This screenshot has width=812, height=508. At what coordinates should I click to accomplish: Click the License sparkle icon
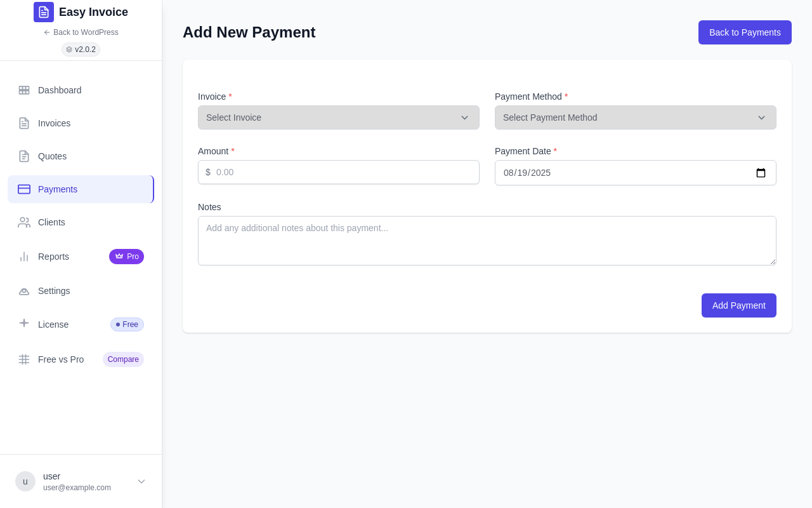[24, 323]
